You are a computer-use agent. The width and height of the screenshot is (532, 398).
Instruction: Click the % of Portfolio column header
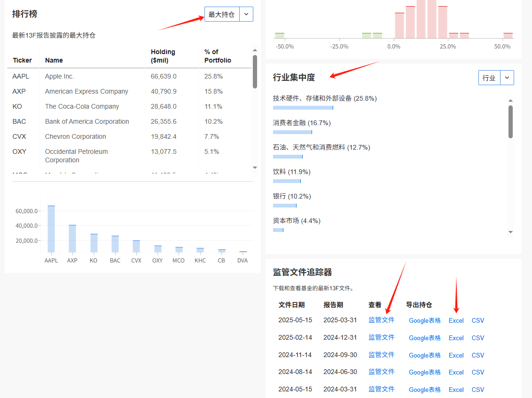[x=218, y=56]
